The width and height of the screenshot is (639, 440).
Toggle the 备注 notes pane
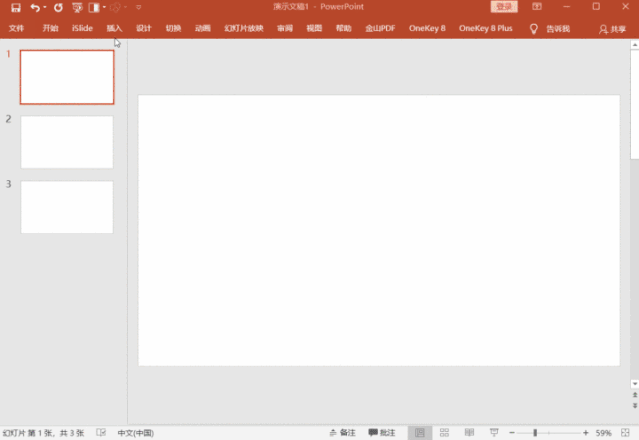[343, 433]
